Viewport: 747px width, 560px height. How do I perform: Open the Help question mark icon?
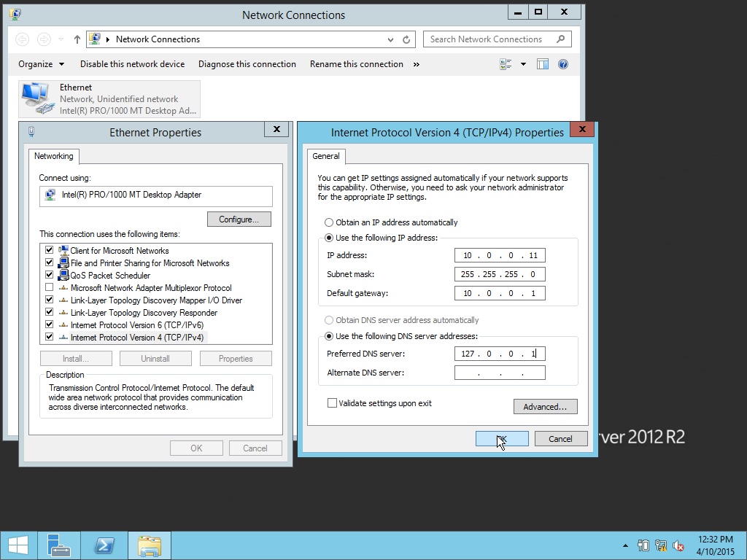(x=563, y=64)
